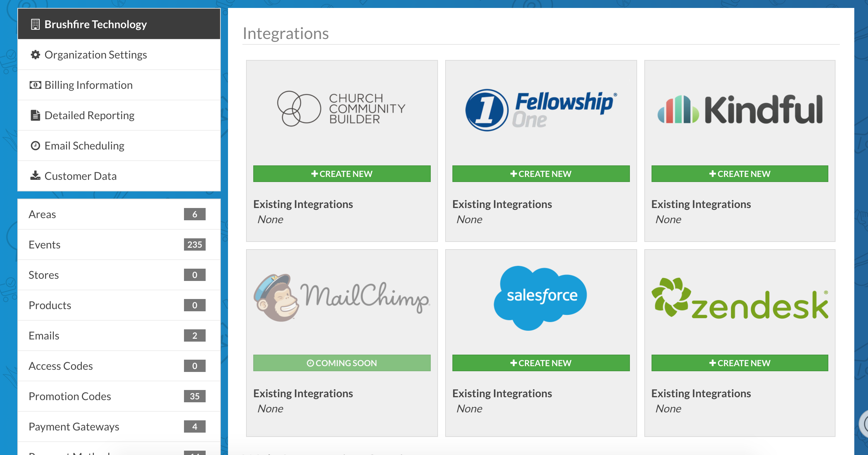Click the money icon beside Billing Information
868x455 pixels.
pyautogui.click(x=35, y=85)
